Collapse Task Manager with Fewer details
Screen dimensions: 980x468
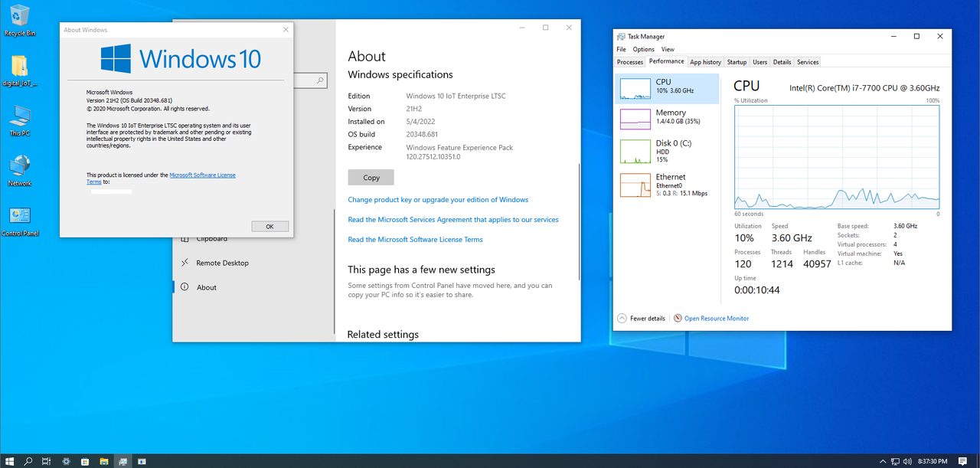tap(642, 318)
